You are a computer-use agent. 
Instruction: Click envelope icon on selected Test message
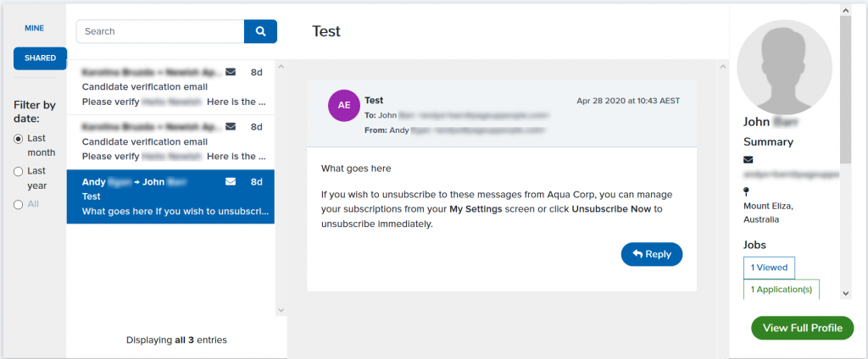(231, 181)
